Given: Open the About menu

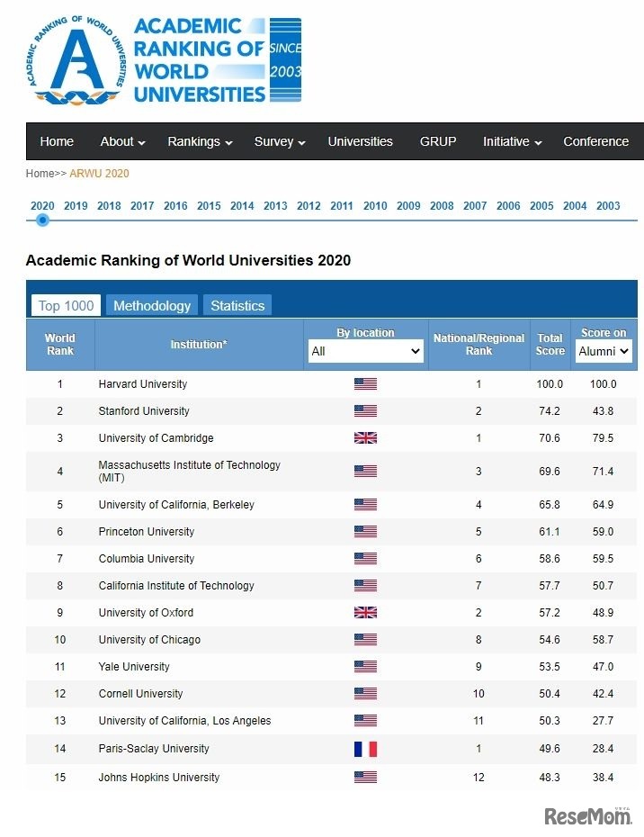Looking at the screenshot, I should click(x=121, y=141).
